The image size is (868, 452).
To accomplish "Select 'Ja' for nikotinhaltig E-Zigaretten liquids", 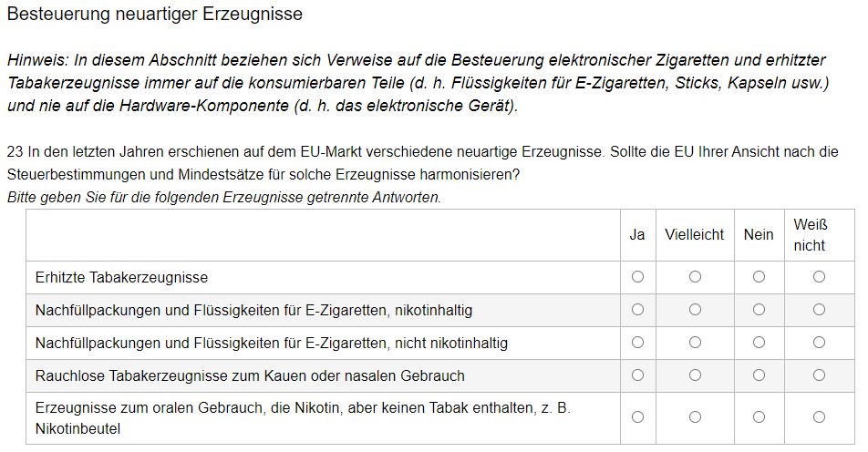I will coord(637,310).
